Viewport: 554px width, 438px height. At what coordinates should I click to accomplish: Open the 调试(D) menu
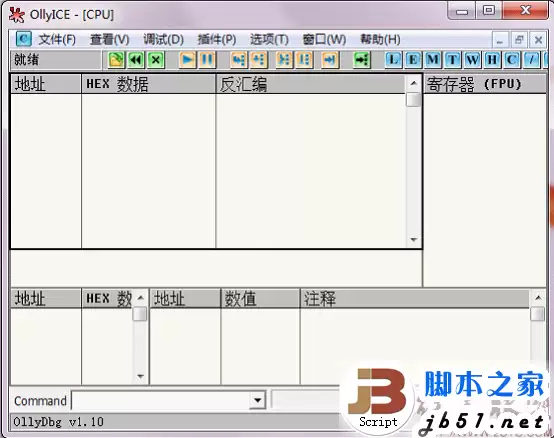pos(164,40)
